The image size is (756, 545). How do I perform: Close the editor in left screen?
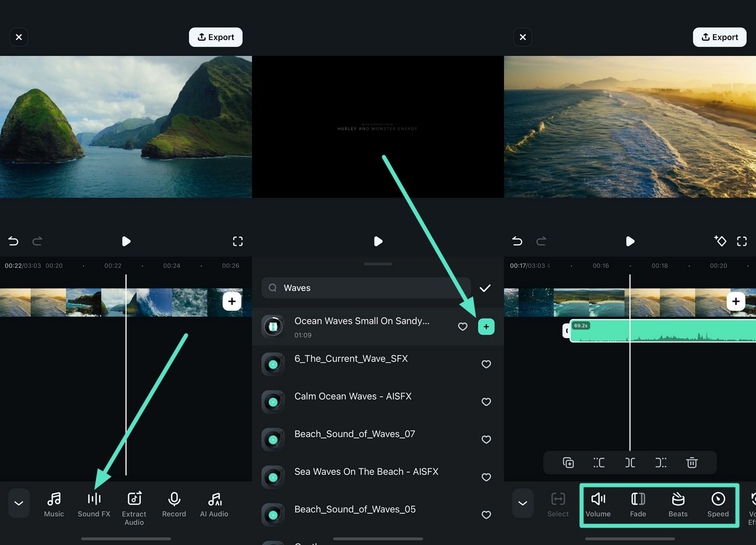click(19, 37)
